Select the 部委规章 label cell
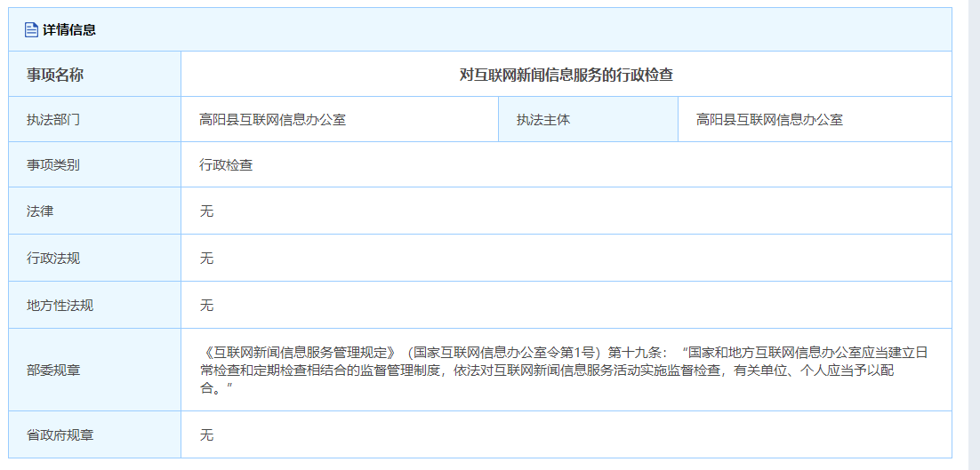 click(53, 370)
